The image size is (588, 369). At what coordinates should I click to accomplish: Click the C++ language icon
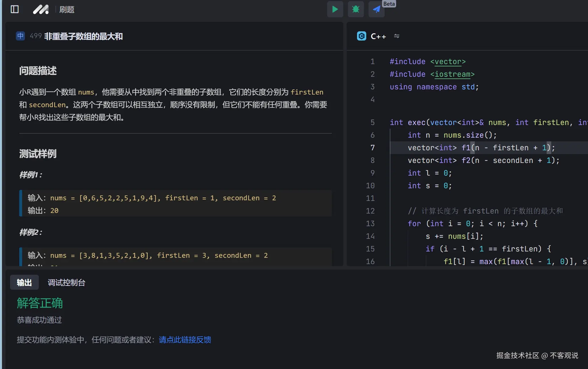click(x=361, y=36)
